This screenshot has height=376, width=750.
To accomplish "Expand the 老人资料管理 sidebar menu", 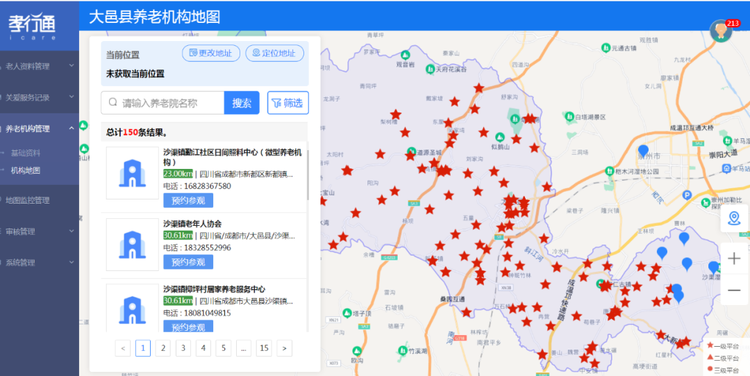I will click(x=39, y=66).
